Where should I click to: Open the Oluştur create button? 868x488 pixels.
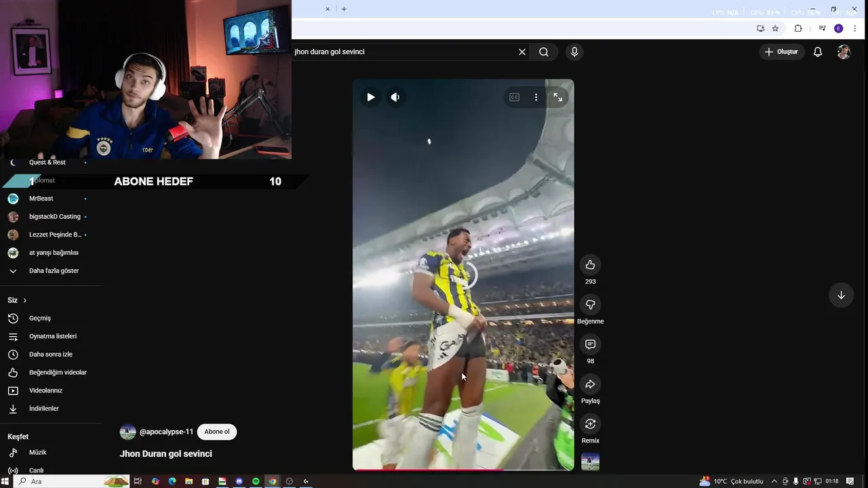click(781, 52)
